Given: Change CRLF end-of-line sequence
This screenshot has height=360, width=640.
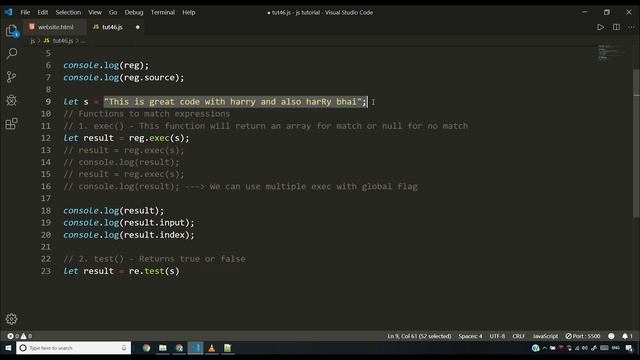Looking at the screenshot, I should coord(518,336).
